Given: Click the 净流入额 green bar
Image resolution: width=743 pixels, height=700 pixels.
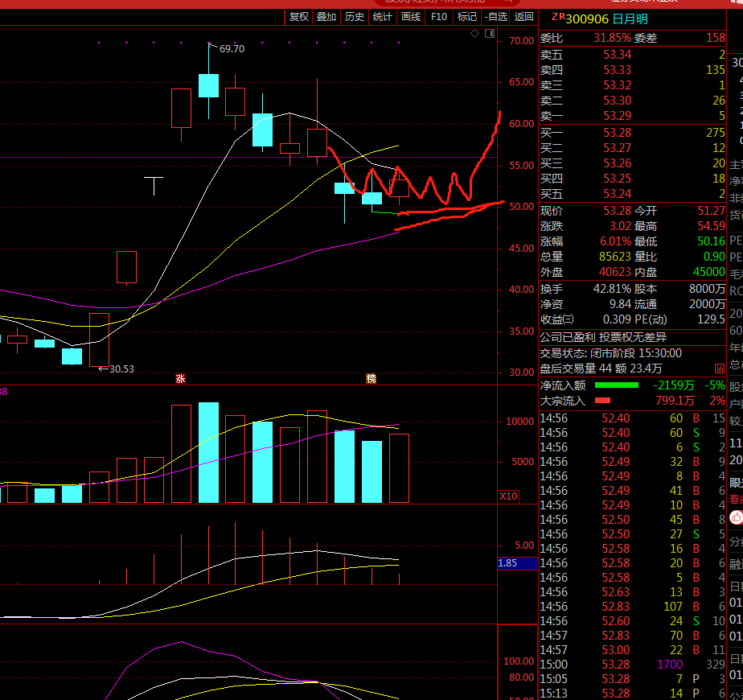Looking at the screenshot, I should (x=617, y=385).
